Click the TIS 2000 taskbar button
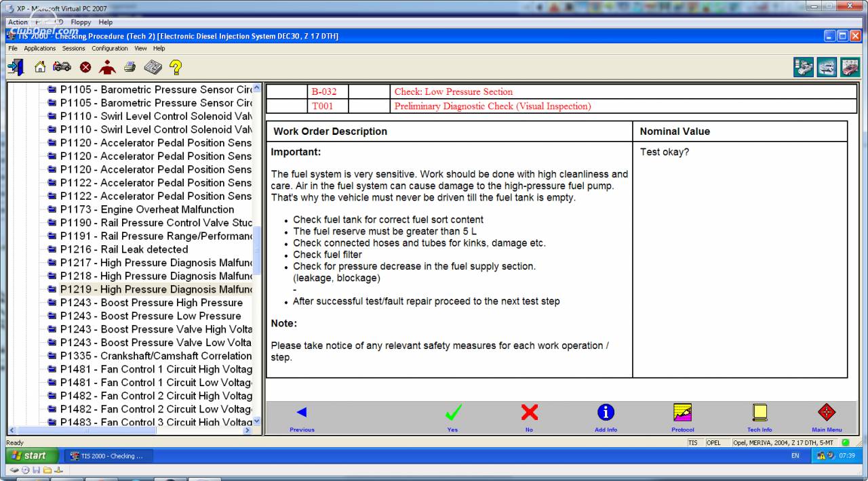Image resolution: width=868 pixels, height=481 pixels. click(108, 456)
